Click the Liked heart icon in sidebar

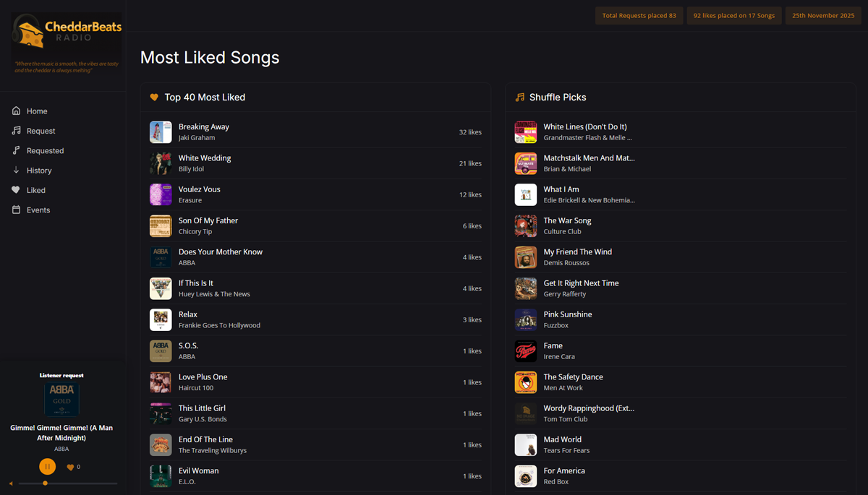pyautogui.click(x=16, y=190)
